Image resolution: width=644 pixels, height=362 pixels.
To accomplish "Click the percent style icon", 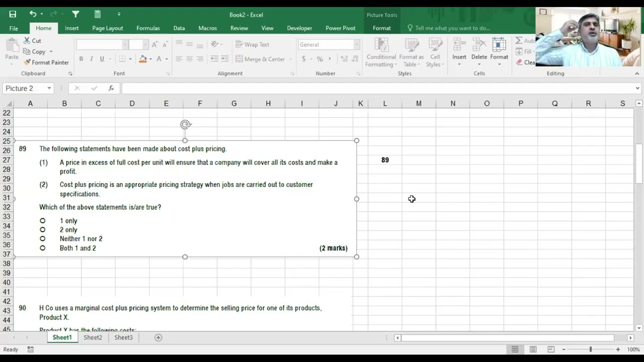I will [x=319, y=59].
